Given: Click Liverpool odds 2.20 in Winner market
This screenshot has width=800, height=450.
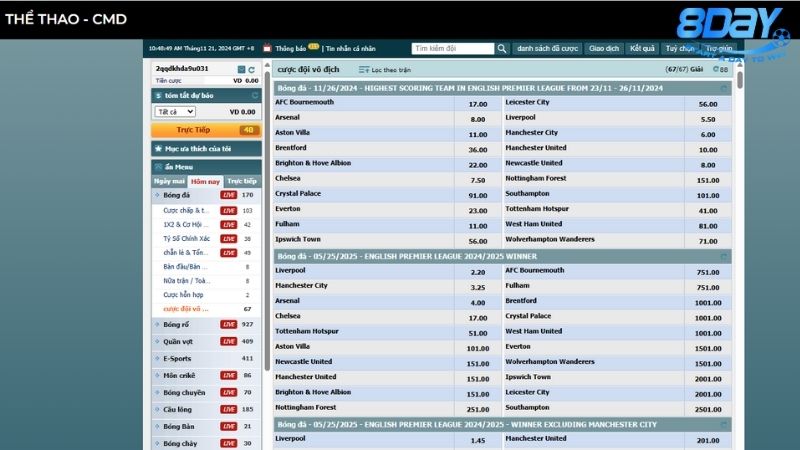Looking at the screenshot, I should (x=478, y=272).
